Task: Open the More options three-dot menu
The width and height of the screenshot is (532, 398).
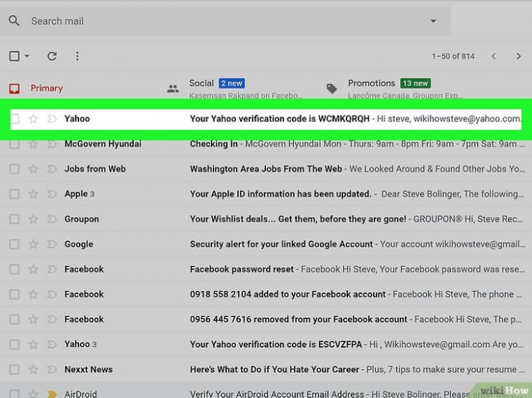Action: click(78, 56)
